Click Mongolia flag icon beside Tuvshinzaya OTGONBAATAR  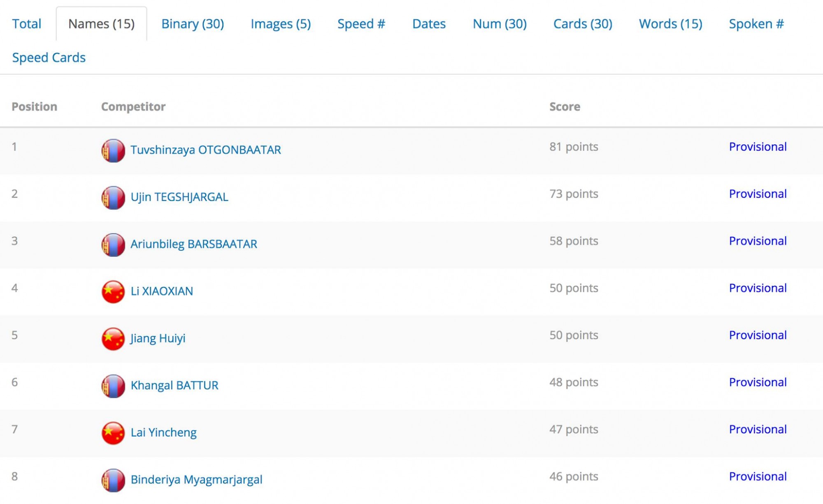coord(113,150)
